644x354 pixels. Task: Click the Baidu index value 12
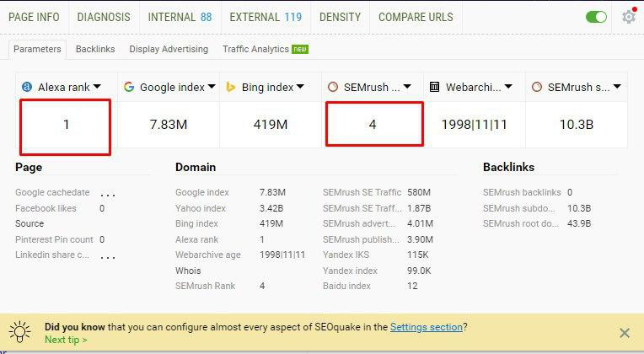pos(412,286)
